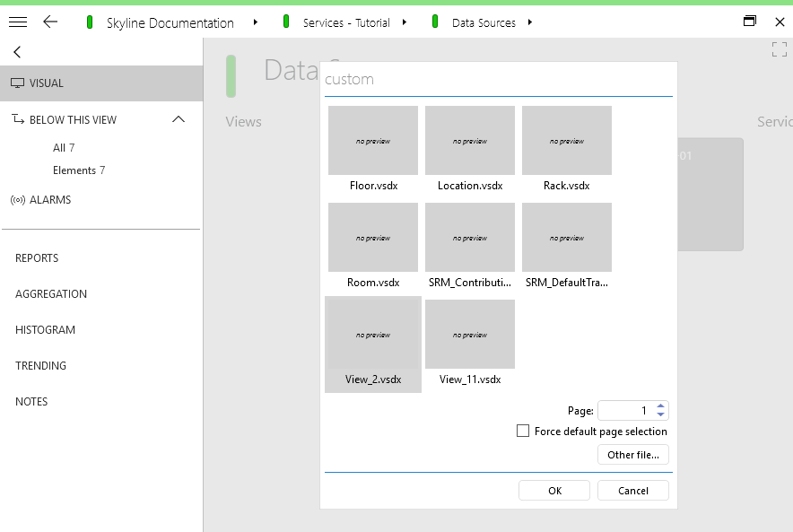793x532 pixels.
Task: Cancel the file selection dialog
Action: 633,490
